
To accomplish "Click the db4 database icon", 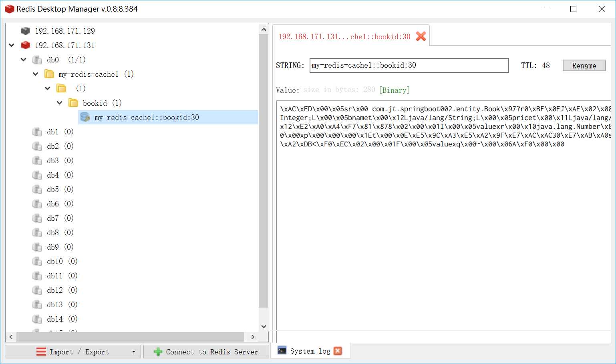I will click(37, 175).
